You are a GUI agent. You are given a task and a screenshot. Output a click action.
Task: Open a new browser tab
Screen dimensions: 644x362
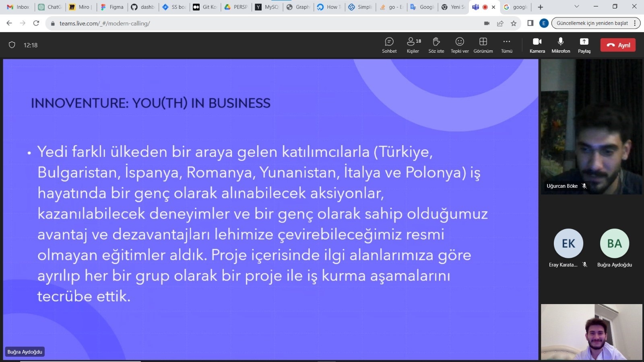[541, 7]
